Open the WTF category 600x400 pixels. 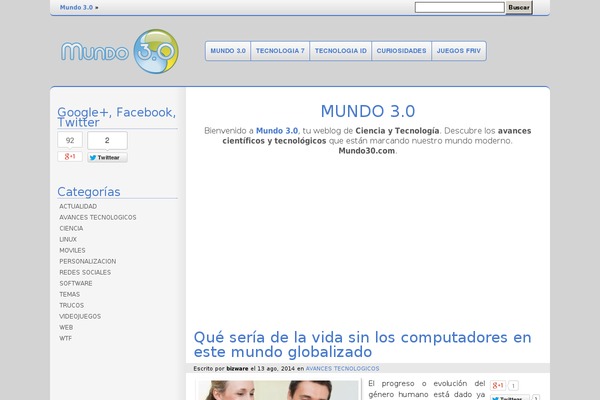tap(65, 338)
